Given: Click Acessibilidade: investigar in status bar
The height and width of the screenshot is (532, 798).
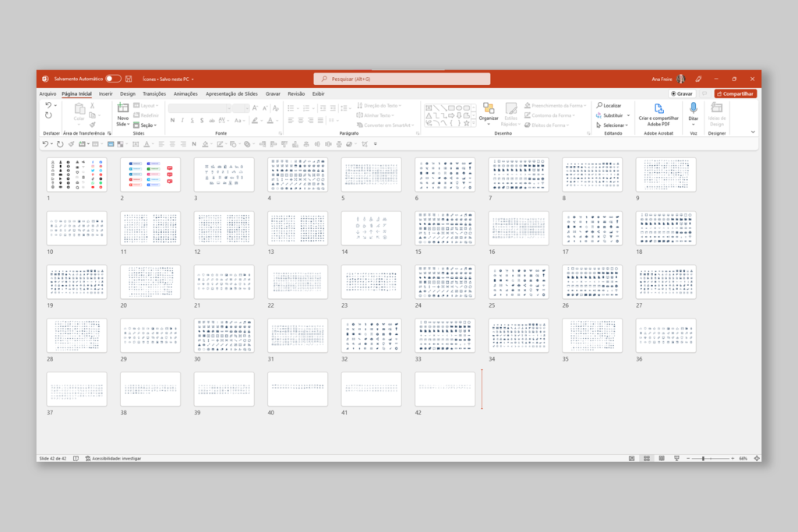Looking at the screenshot, I should (113, 458).
